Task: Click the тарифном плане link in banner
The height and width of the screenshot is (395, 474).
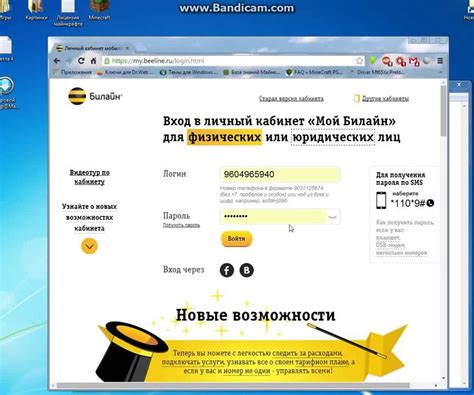Action: (322, 362)
